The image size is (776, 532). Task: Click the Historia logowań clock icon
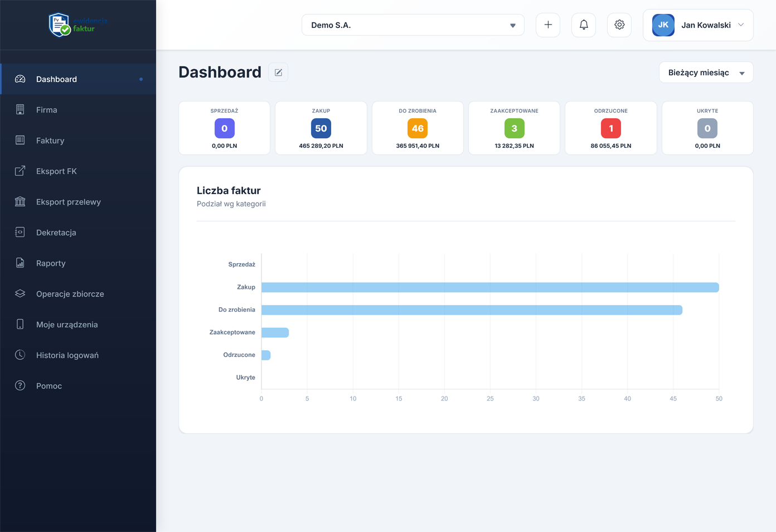coord(20,355)
